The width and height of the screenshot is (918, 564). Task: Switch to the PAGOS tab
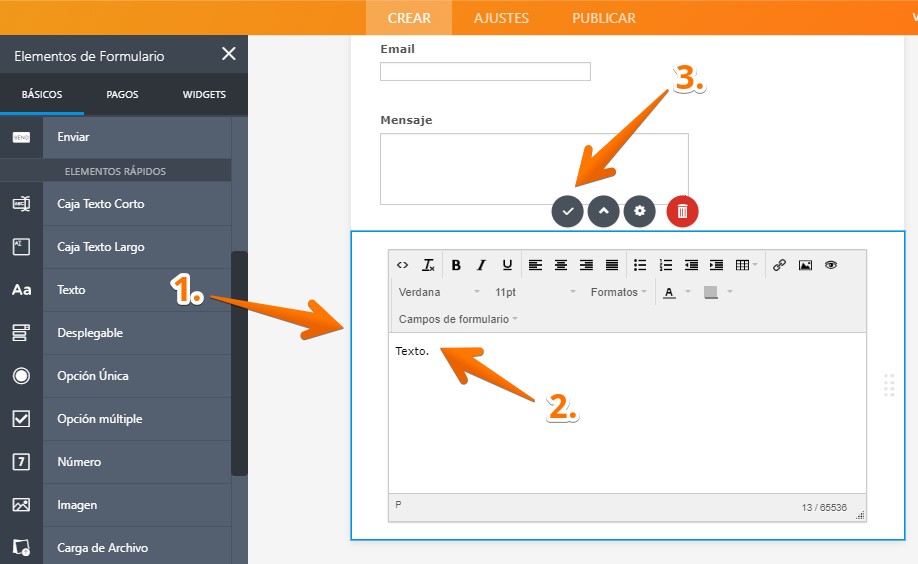click(122, 95)
